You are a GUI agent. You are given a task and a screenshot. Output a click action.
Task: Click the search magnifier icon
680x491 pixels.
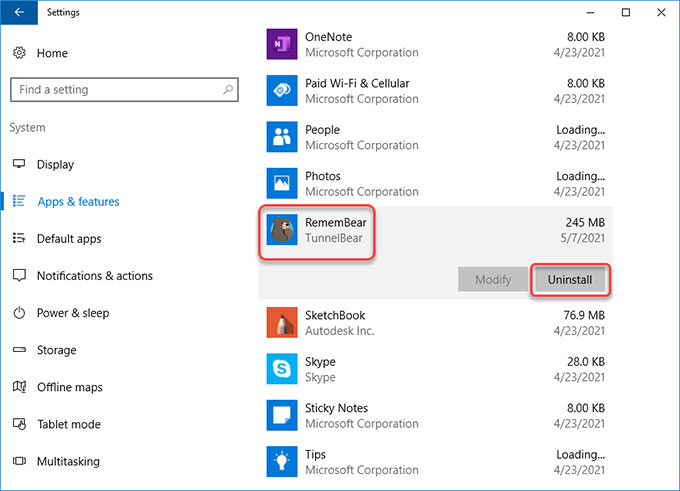(x=228, y=90)
